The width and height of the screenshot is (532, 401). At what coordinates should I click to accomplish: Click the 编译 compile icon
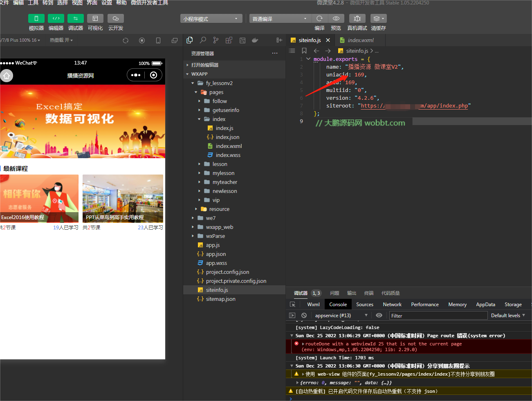point(320,18)
